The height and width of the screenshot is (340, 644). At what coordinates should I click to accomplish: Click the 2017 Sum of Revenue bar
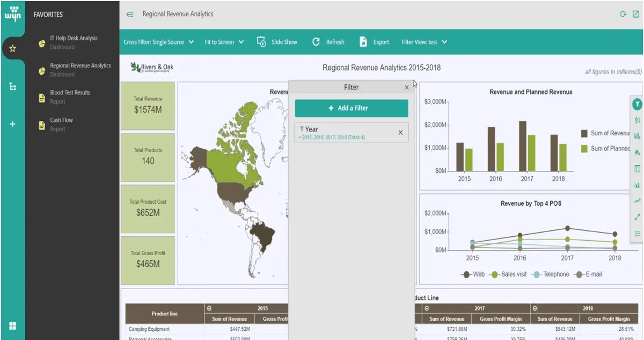[522, 146]
